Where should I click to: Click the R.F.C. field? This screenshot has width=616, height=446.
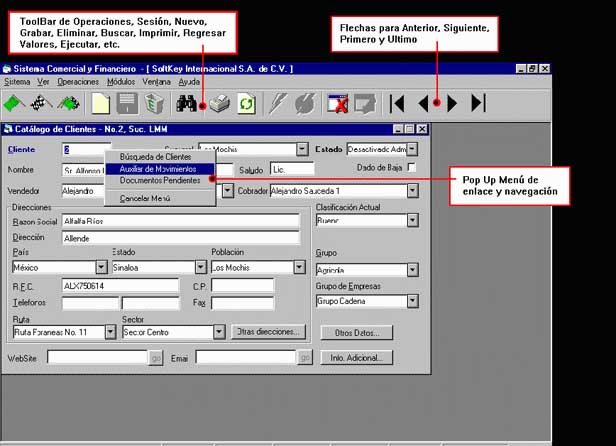pyautogui.click(x=120, y=286)
